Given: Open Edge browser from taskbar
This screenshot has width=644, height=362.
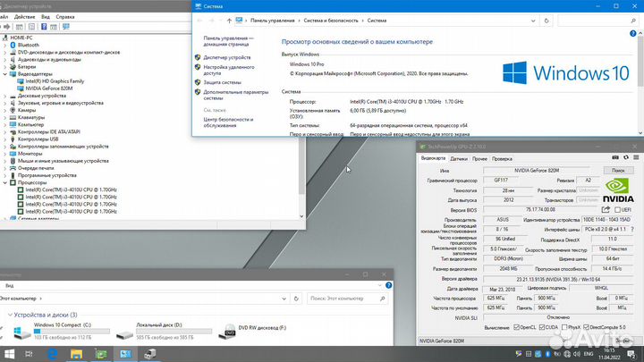Looking at the screenshot, I should click(x=53, y=354).
